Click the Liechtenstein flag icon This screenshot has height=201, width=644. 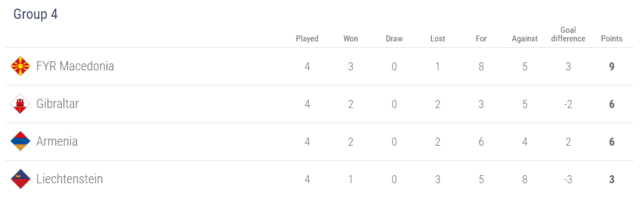(x=20, y=179)
